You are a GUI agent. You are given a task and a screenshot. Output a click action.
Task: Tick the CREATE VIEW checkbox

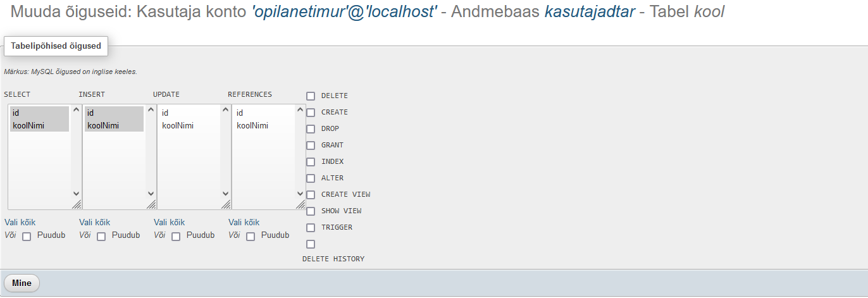tap(311, 195)
